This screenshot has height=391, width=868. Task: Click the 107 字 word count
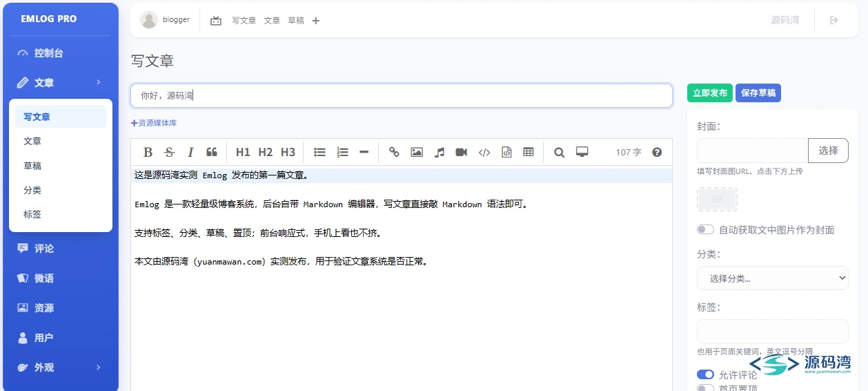click(629, 152)
